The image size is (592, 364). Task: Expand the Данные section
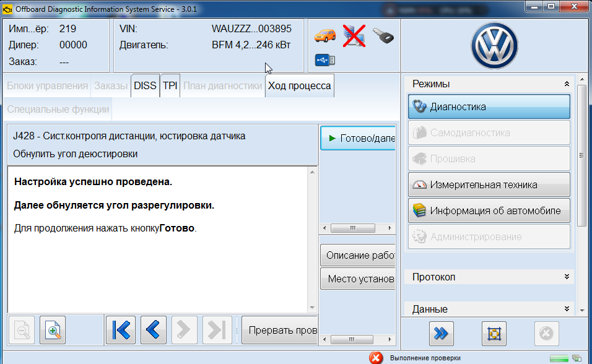tap(566, 309)
